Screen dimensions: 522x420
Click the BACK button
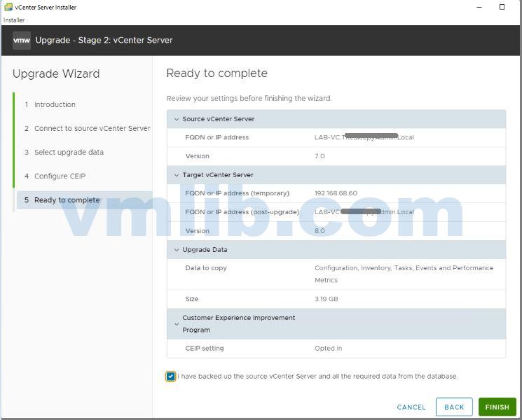point(454,407)
